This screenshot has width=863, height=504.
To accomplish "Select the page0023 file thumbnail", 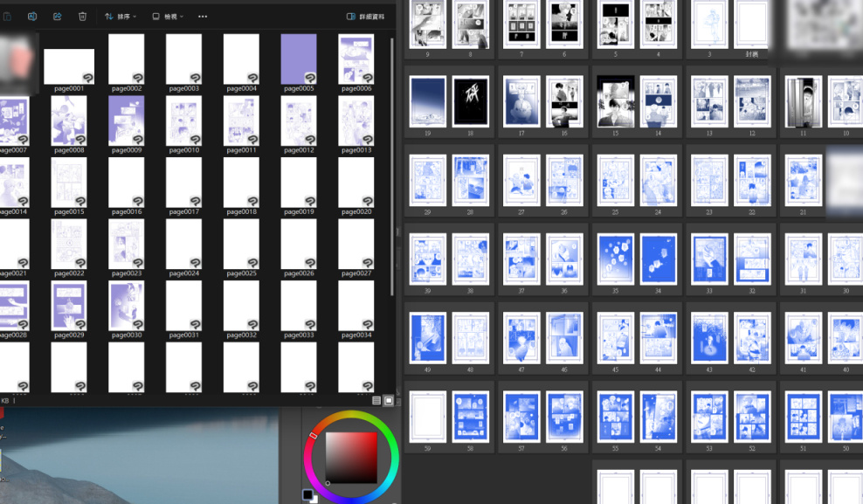I will pyautogui.click(x=127, y=244).
